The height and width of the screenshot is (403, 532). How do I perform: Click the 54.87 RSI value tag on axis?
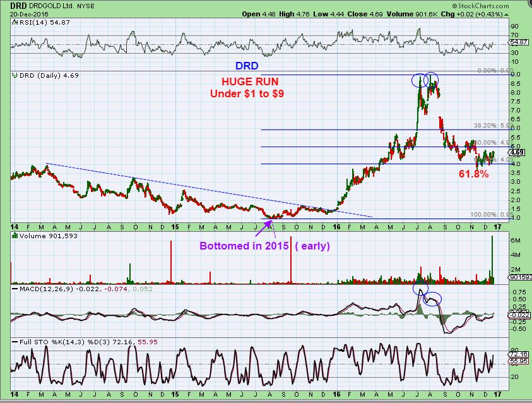pyautogui.click(x=519, y=42)
